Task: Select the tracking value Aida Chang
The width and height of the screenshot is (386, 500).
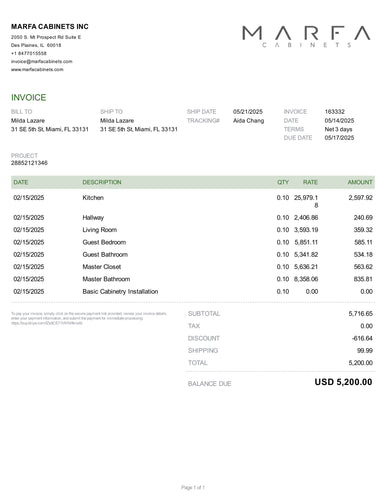Action: tap(248, 120)
